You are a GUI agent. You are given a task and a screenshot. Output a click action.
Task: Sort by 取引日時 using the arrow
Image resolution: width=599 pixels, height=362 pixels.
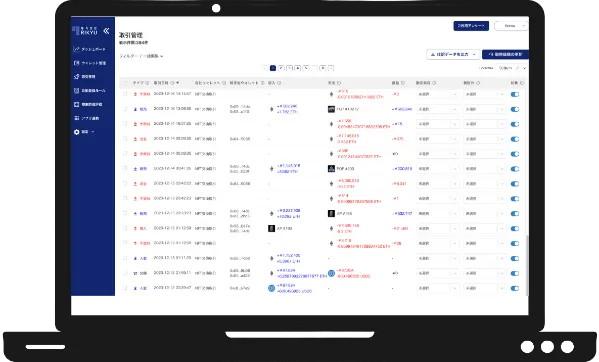tap(178, 83)
